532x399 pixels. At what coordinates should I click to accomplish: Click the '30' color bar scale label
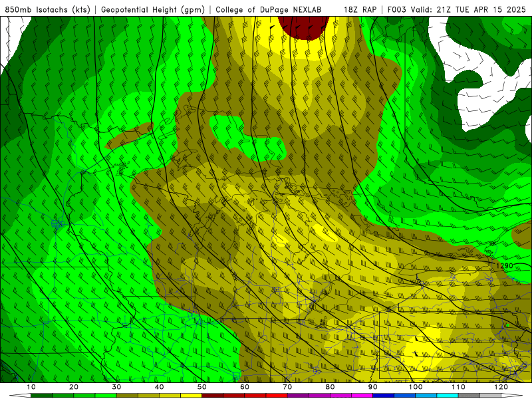coord(116,387)
